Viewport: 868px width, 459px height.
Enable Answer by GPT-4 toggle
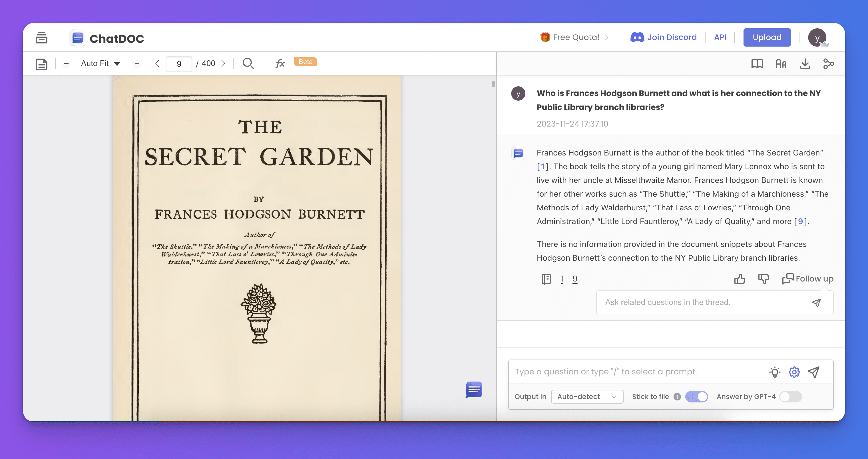pyautogui.click(x=791, y=397)
